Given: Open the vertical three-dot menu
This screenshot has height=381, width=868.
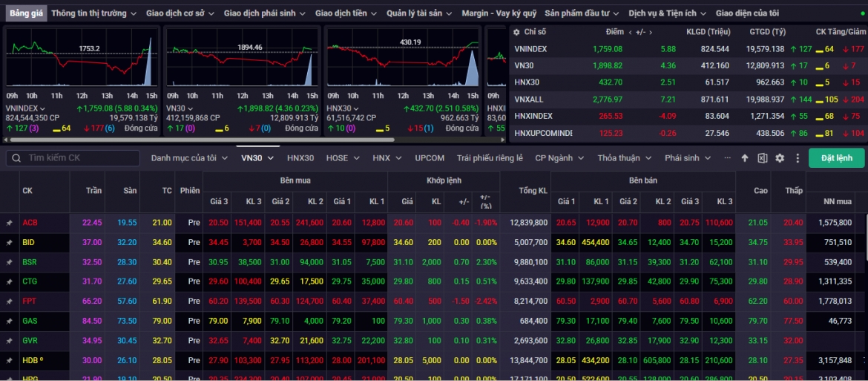Looking at the screenshot, I should point(797,158).
